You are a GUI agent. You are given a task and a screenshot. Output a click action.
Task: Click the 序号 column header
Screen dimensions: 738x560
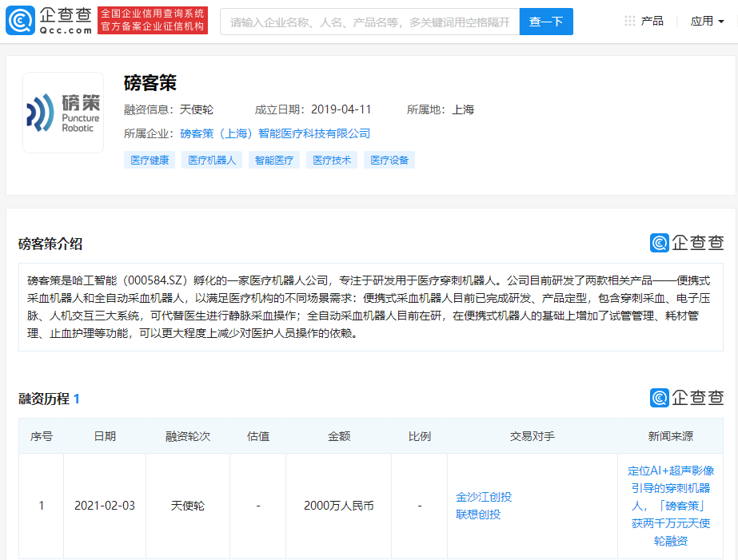[x=42, y=436]
